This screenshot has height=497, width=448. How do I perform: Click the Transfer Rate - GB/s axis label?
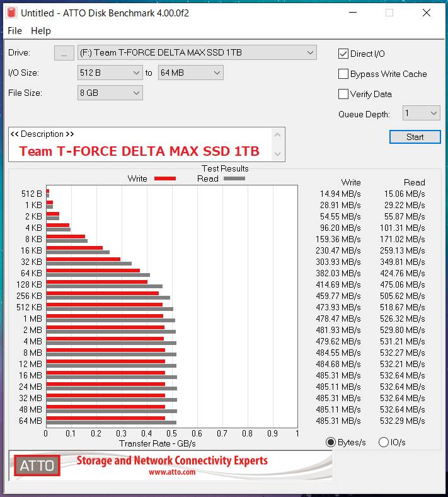(x=158, y=443)
